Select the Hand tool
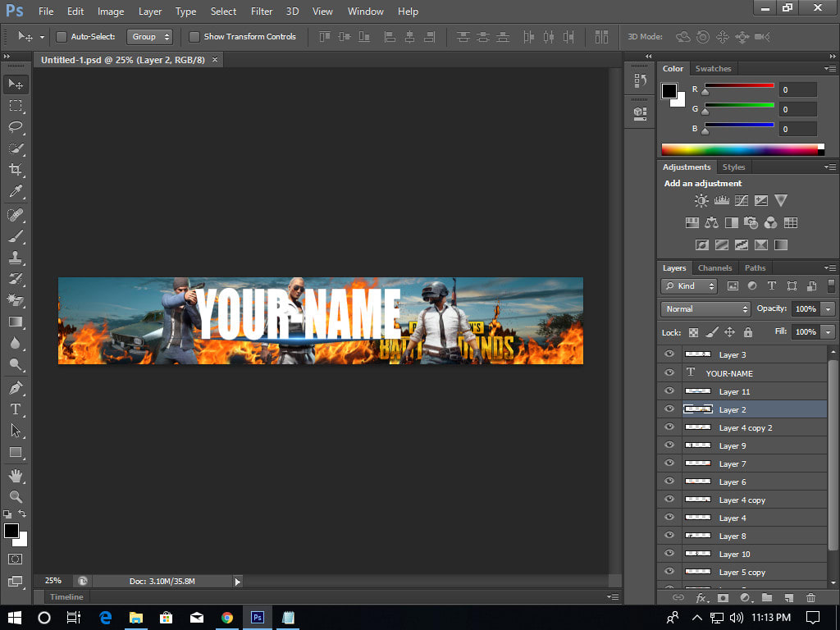The image size is (840, 630). pos(15,475)
